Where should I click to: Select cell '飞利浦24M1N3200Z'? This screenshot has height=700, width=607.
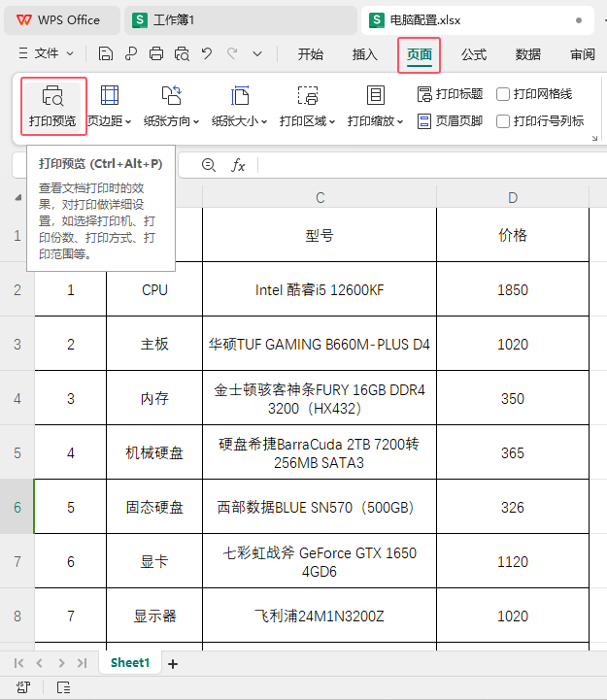coord(320,617)
